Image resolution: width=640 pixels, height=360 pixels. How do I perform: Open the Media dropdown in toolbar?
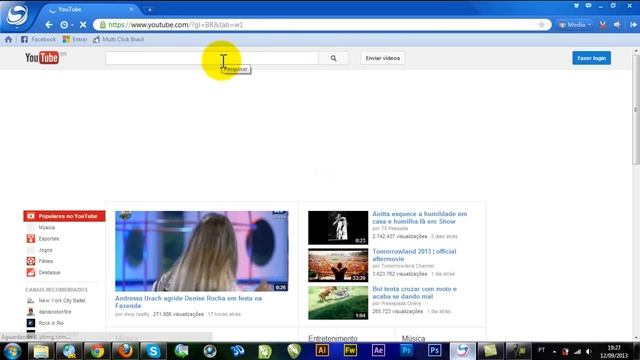[x=575, y=25]
